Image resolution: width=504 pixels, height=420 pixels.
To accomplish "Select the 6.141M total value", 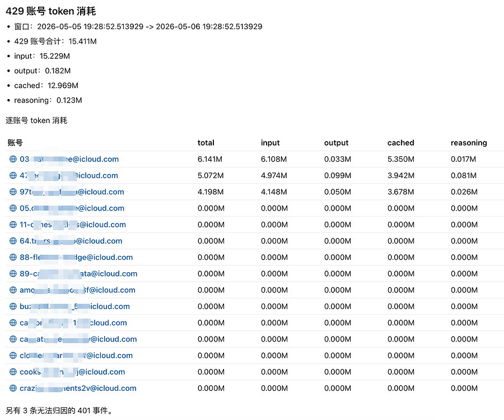I will [x=210, y=159].
